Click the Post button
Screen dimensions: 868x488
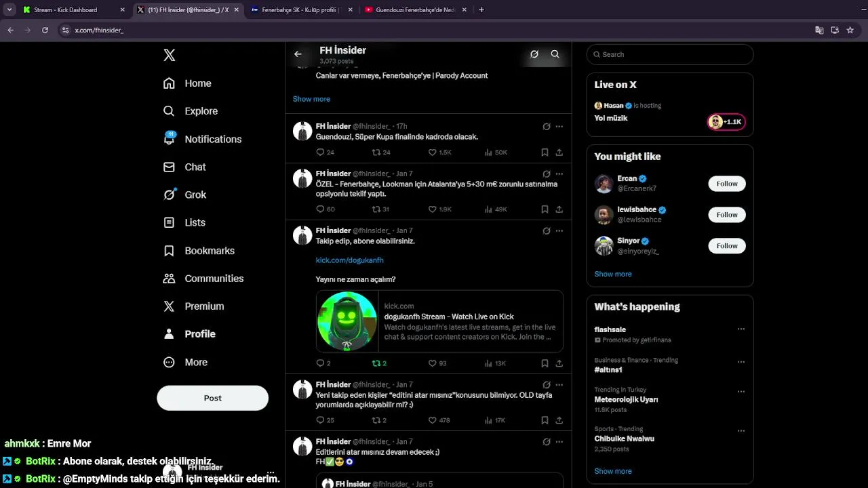click(x=213, y=398)
